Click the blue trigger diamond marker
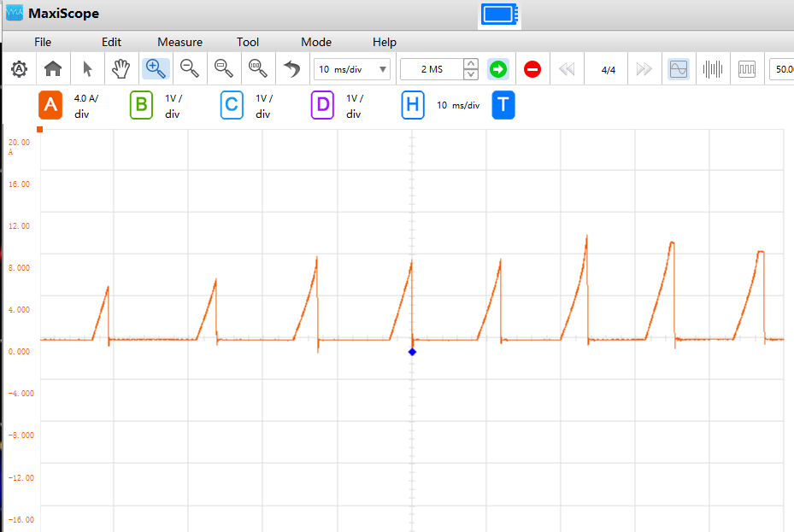The height and width of the screenshot is (532, 794). [x=412, y=352]
